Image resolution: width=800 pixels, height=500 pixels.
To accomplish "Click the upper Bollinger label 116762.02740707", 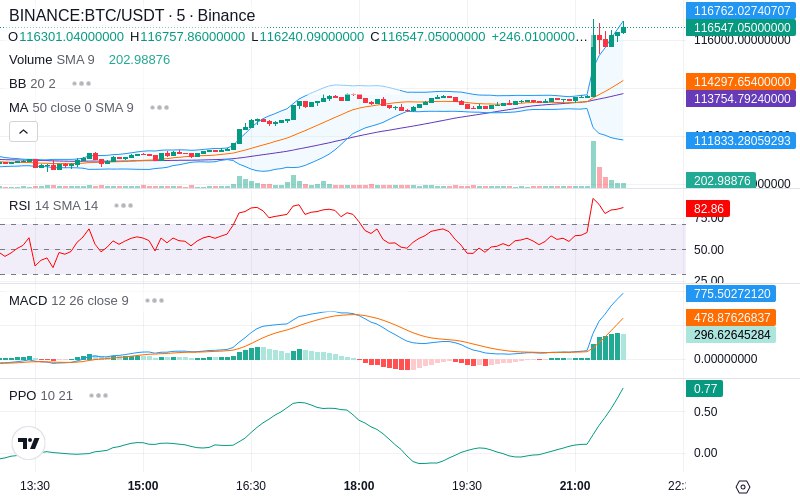I will click(x=741, y=11).
